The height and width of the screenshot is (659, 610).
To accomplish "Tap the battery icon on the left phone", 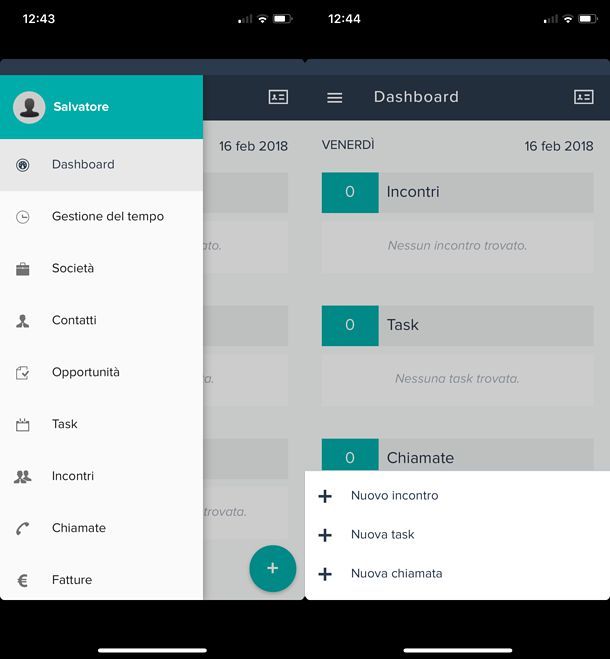I will (283, 19).
